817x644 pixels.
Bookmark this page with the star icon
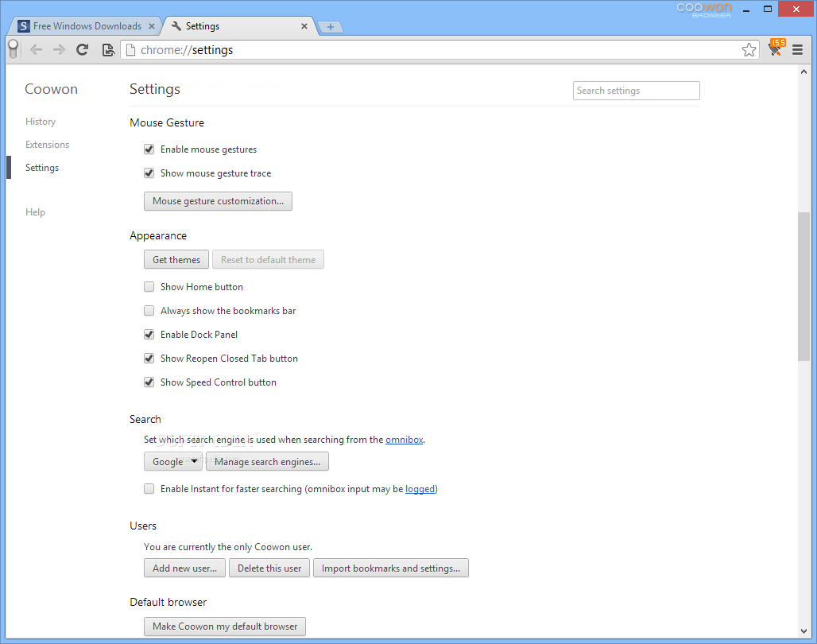tap(749, 49)
